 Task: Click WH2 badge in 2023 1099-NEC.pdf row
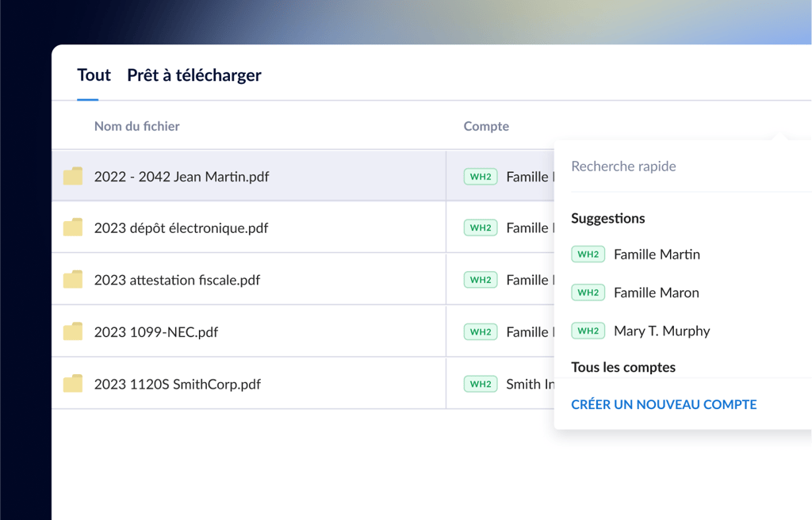[x=481, y=332]
